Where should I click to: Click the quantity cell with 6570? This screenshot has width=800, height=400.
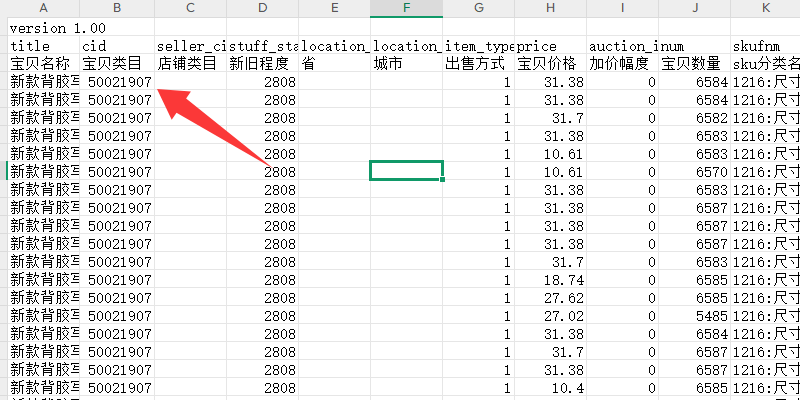694,172
